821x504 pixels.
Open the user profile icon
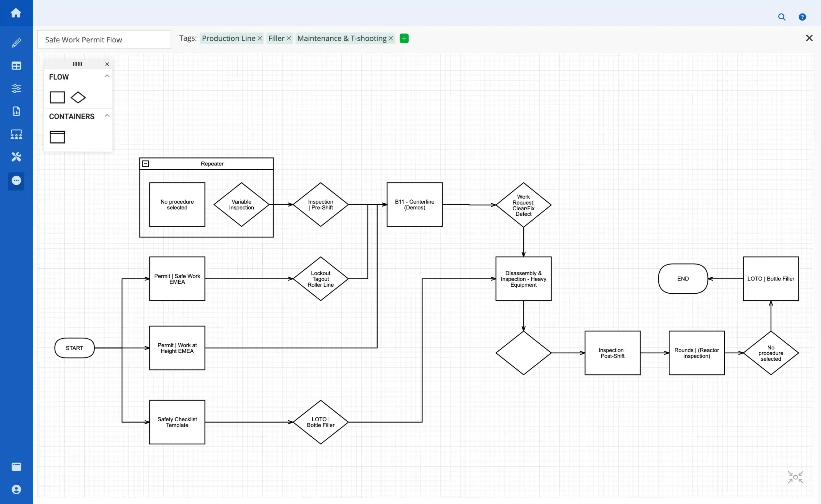(16, 489)
